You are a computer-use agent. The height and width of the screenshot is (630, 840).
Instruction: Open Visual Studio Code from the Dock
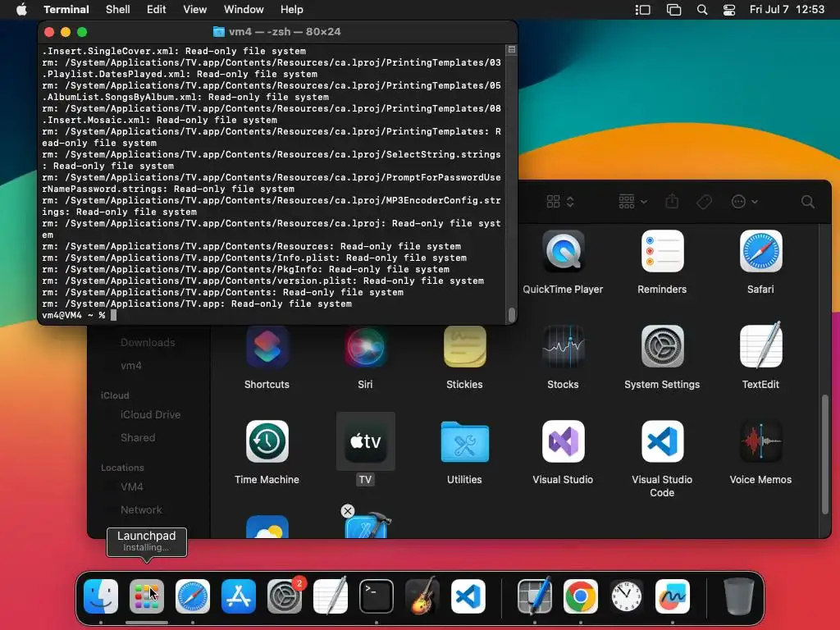(468, 596)
